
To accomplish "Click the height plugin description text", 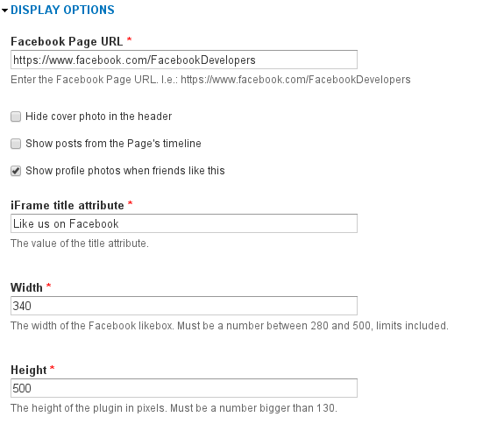I will (x=174, y=408).
